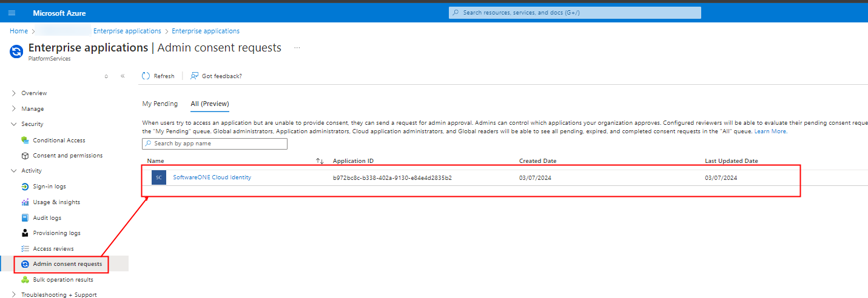This screenshot has width=868, height=298.
Task: Open Bulk operation results page
Action: click(63, 280)
